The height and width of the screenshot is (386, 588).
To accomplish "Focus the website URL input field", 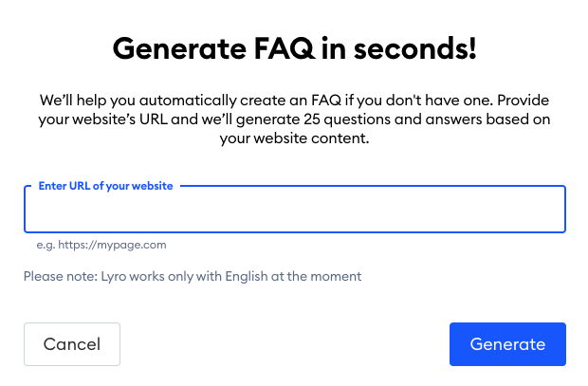I will coord(295,210).
